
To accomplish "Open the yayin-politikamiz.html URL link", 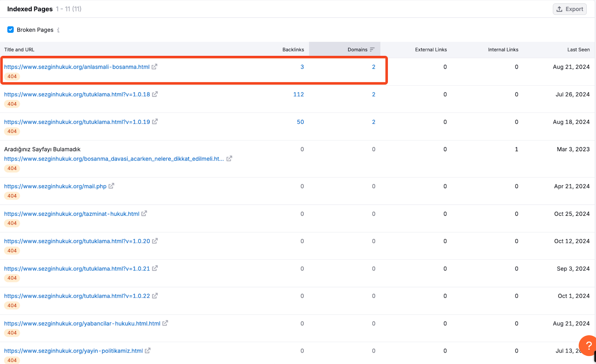I will click(73, 351).
